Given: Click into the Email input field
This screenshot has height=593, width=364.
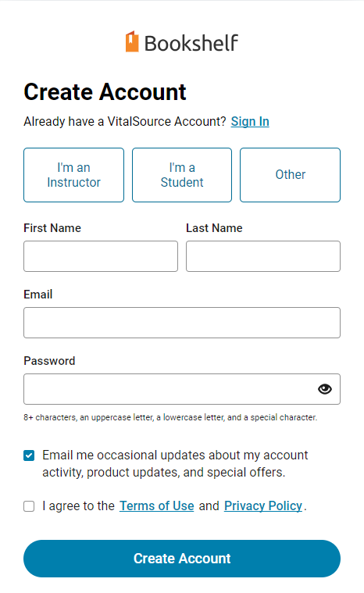Looking at the screenshot, I should point(182,323).
